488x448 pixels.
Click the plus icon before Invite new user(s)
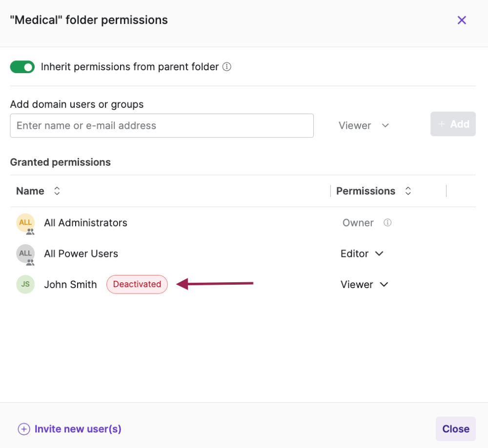(23, 429)
